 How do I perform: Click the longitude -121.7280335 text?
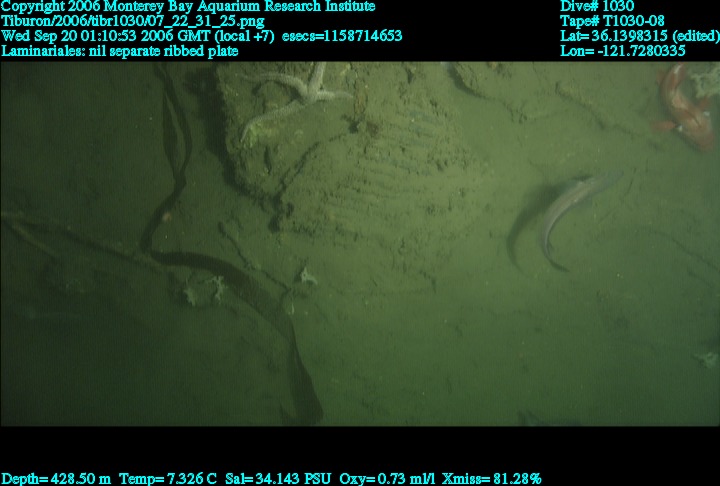(x=623, y=51)
